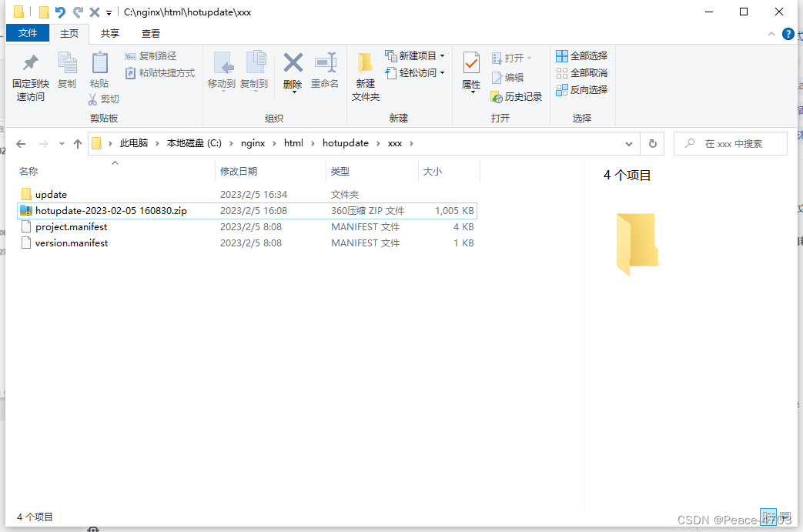Open the address bar history dropdown
The image size is (803, 532).
pyautogui.click(x=629, y=143)
